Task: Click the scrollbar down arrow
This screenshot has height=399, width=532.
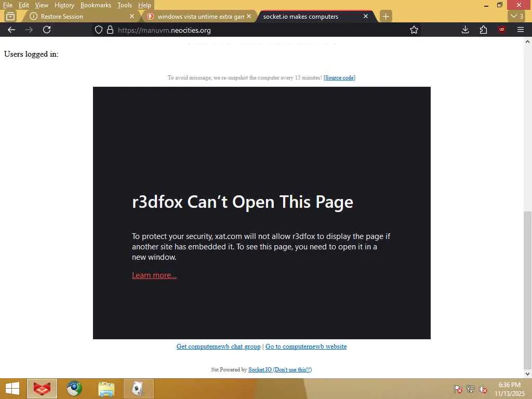Action: pos(527,374)
